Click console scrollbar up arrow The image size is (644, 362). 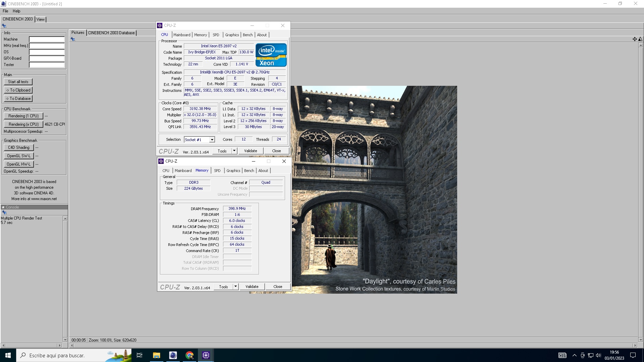(65, 219)
